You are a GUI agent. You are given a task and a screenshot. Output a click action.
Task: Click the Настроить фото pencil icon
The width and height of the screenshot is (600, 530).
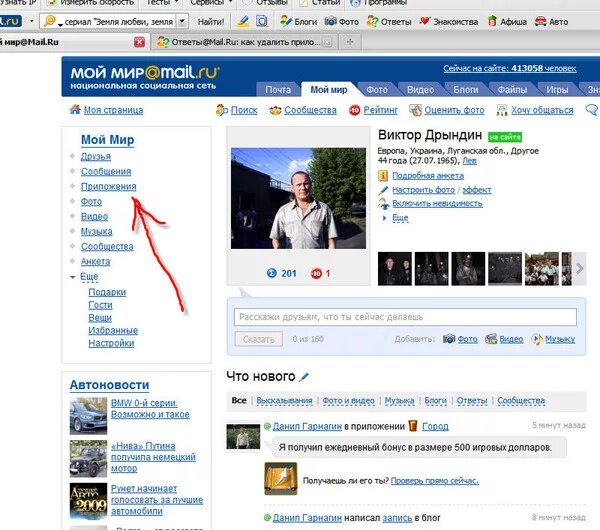[x=383, y=190]
